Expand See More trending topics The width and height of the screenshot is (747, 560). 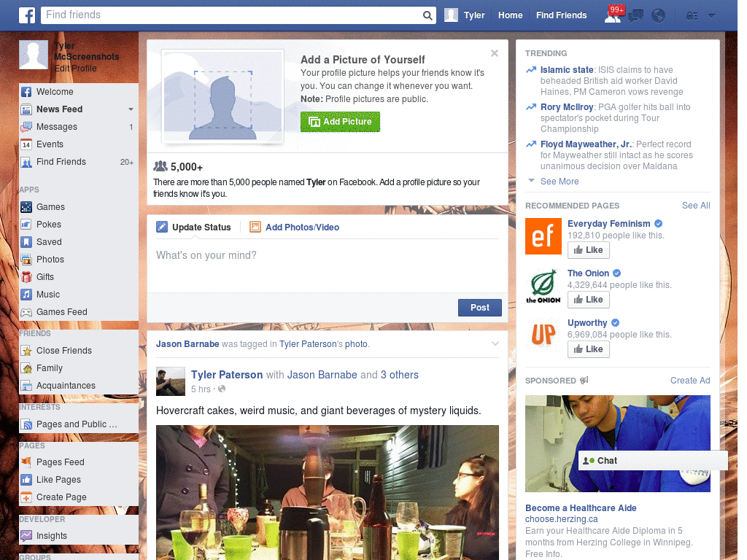pos(560,182)
